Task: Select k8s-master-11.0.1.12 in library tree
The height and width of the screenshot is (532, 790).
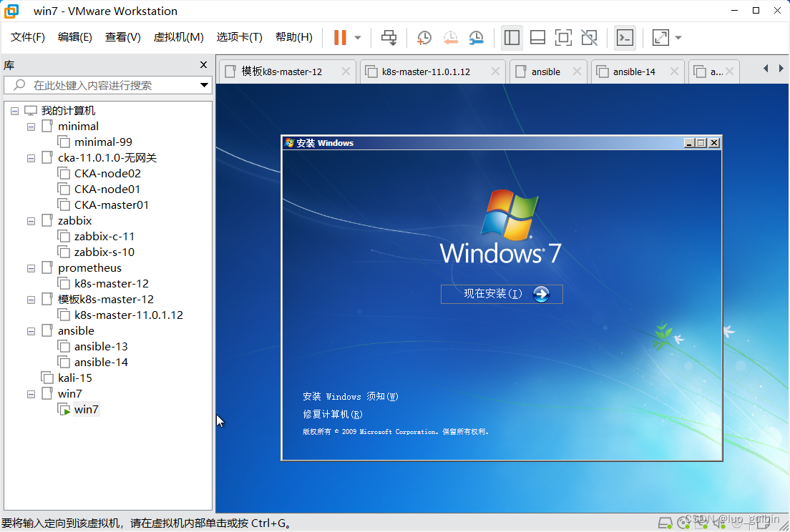Action: tap(129, 315)
